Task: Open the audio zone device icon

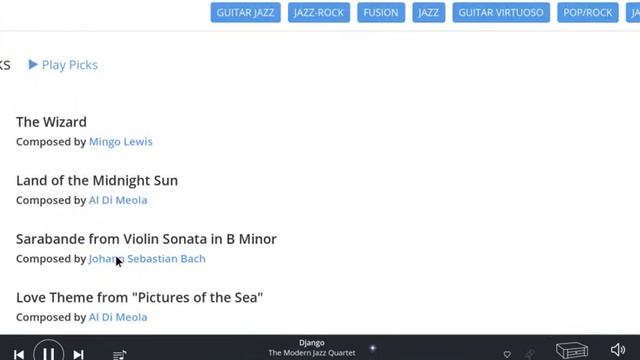Action: pos(572,351)
